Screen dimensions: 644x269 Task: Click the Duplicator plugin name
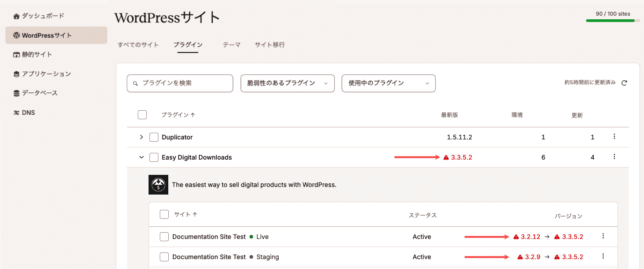177,137
